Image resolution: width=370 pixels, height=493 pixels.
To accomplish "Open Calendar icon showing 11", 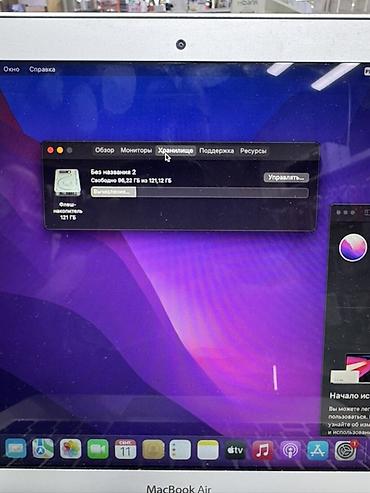I will pos(125,449).
